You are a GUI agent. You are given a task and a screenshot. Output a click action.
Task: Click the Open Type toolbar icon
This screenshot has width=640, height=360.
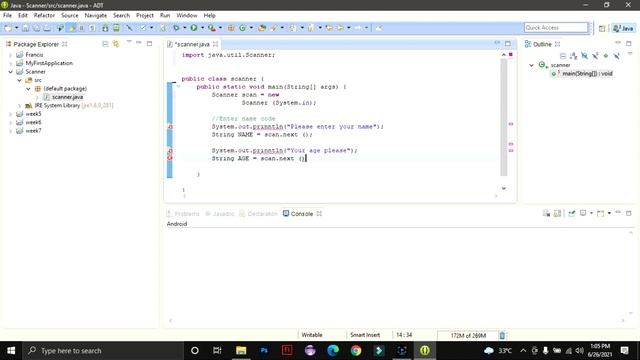262,28
